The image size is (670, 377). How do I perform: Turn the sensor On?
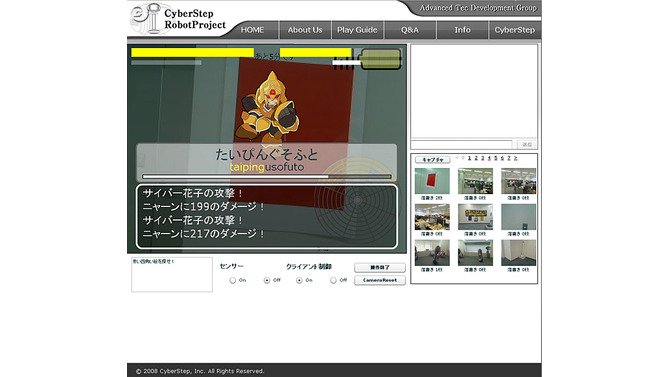[x=232, y=280]
